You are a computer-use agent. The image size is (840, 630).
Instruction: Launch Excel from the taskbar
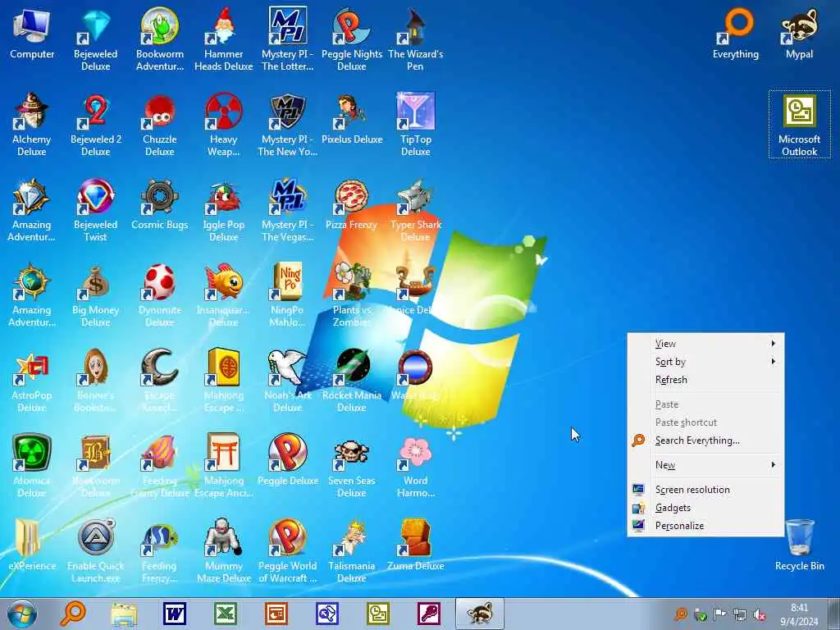[x=226, y=614]
